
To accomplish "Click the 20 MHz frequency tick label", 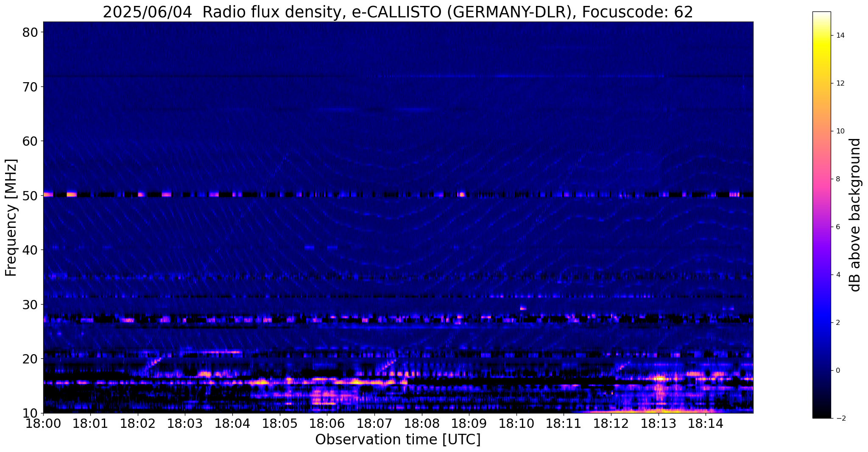I will tap(30, 359).
